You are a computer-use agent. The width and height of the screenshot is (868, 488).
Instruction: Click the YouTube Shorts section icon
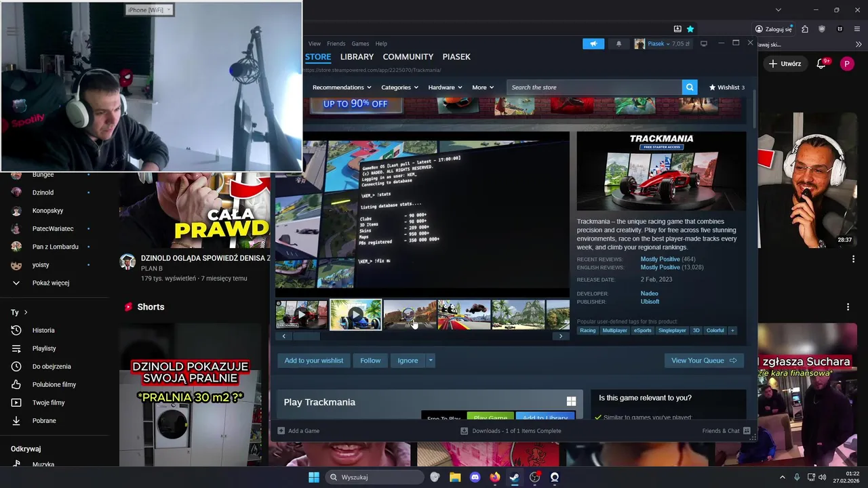click(x=128, y=307)
